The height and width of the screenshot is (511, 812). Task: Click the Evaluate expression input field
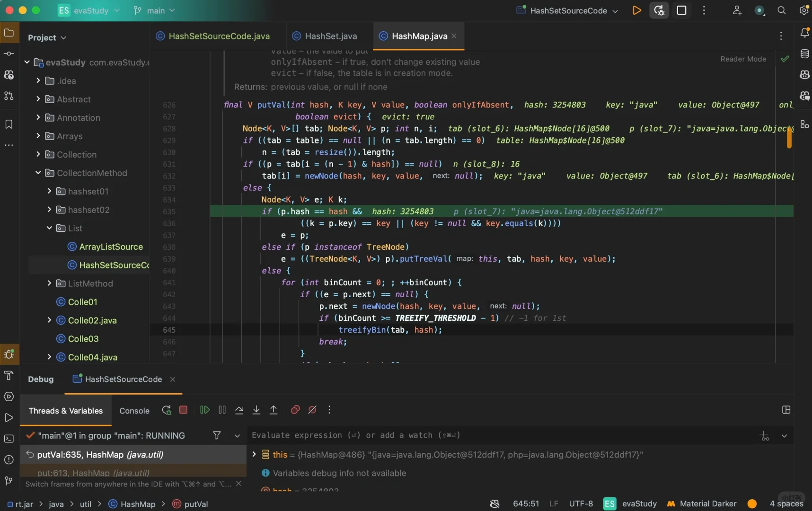[x=502, y=435]
